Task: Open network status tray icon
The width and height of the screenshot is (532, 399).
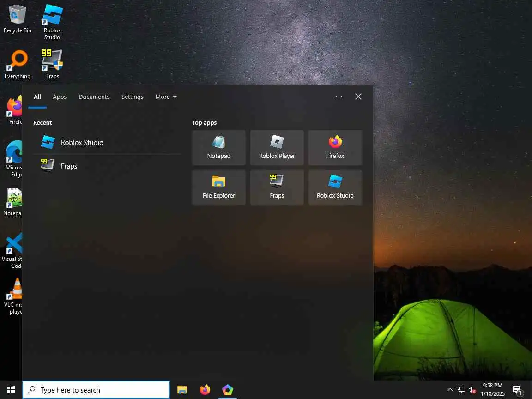Action: tap(461, 390)
